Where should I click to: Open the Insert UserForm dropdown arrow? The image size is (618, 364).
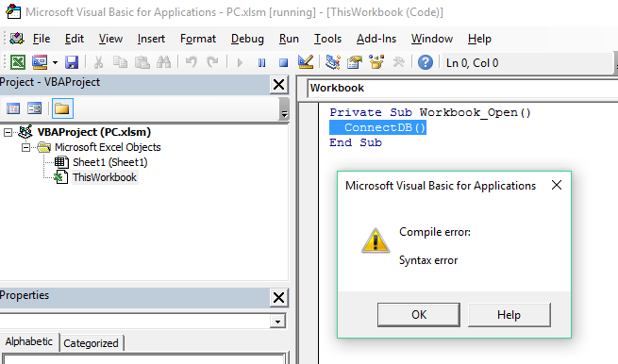(x=55, y=62)
